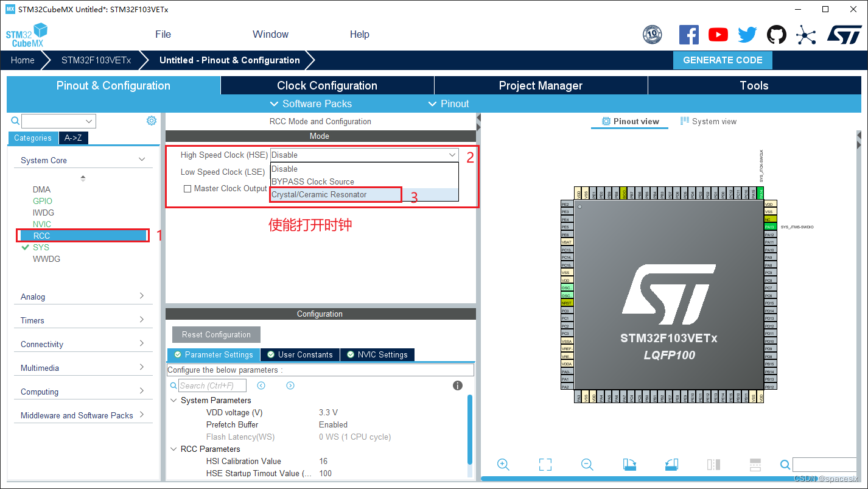Click the greyed horizontal split view icon
This screenshot has height=489, width=868.
(x=755, y=465)
